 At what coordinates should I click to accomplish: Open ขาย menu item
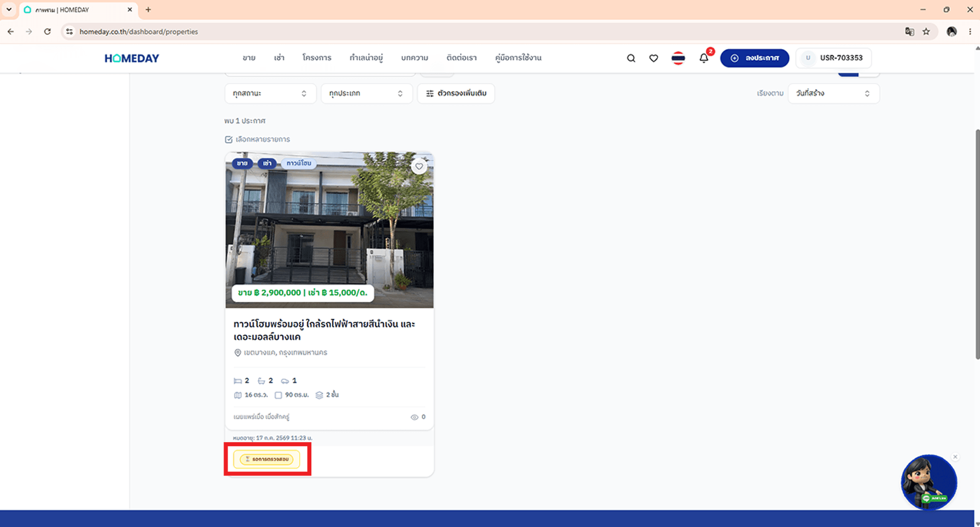tap(249, 58)
